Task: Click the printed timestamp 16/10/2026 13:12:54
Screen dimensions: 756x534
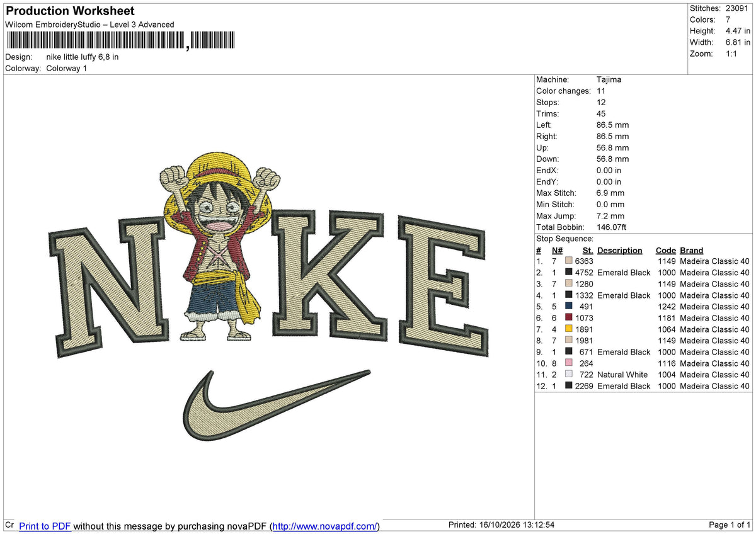Action: pos(518,525)
